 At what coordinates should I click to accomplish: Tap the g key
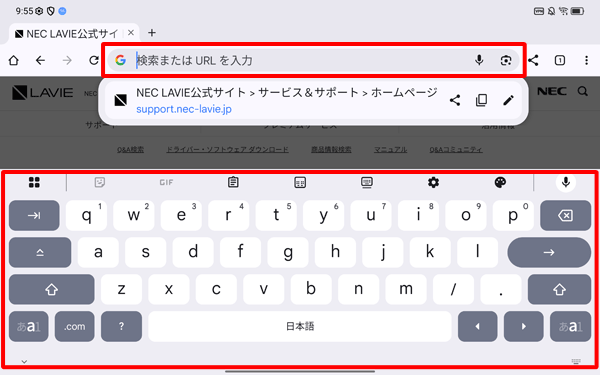[x=288, y=253]
